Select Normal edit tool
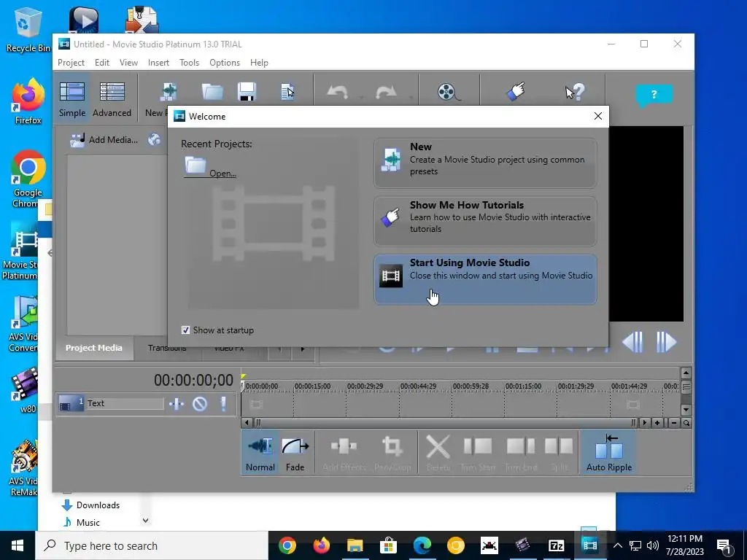The height and width of the screenshot is (560, 747). (x=260, y=453)
